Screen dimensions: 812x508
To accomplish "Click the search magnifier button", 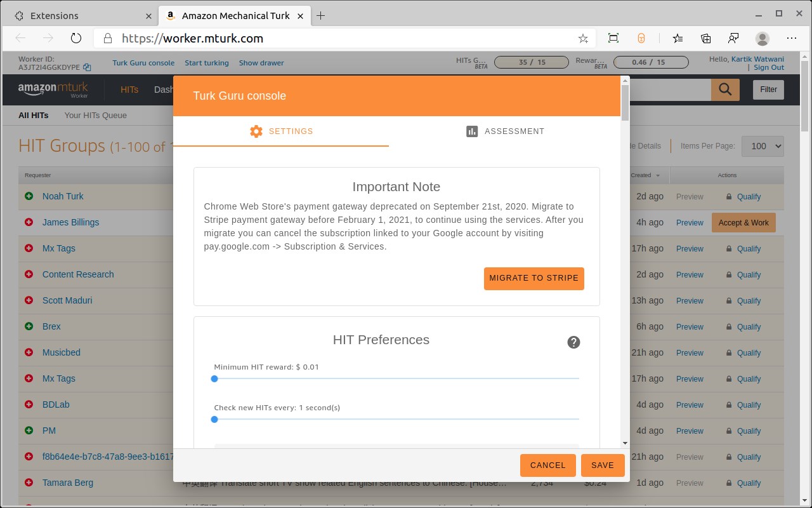I will point(725,89).
